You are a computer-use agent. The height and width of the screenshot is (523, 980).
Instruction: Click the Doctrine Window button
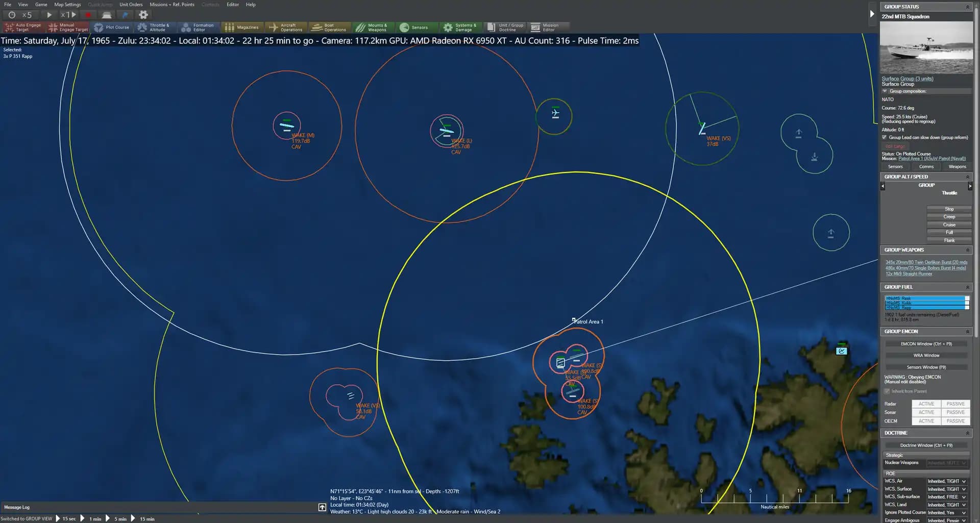(926, 445)
